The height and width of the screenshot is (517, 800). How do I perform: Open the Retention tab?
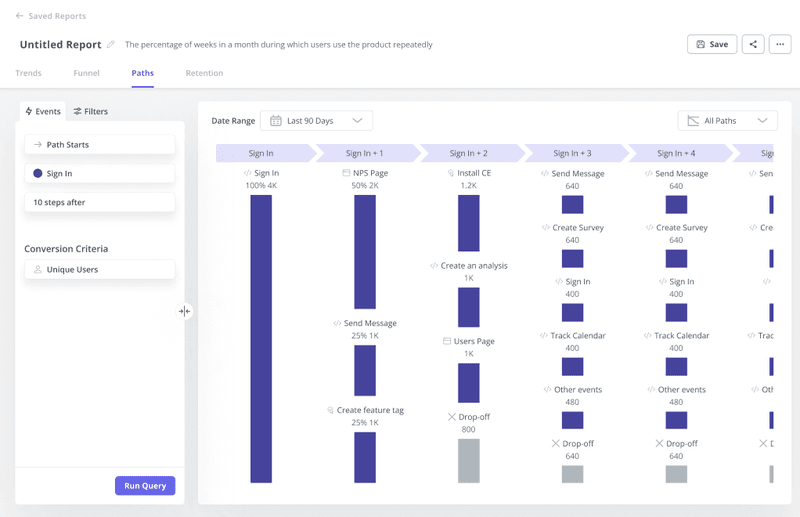[x=204, y=73]
